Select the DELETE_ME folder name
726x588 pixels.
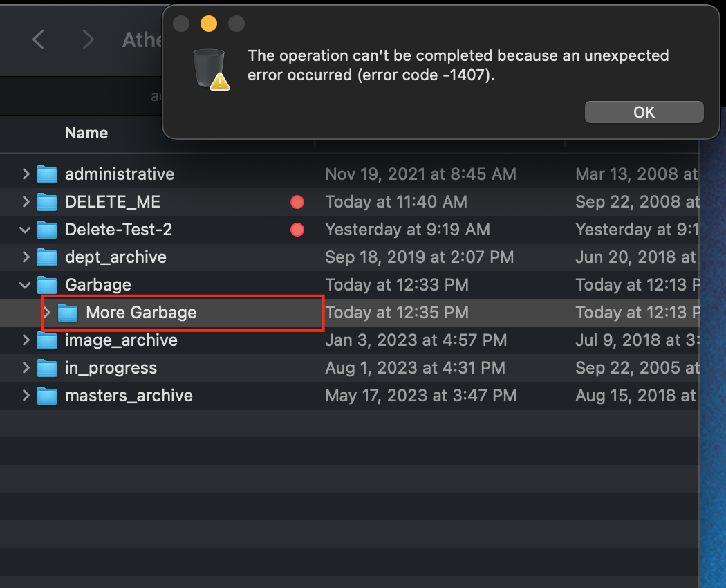coord(113,202)
